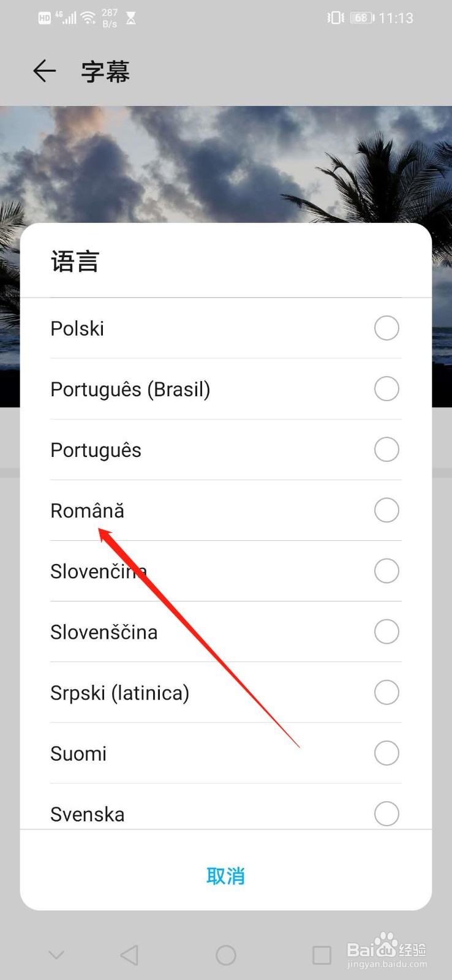Tap the battery indicator in the status bar
The height and width of the screenshot is (980, 452).
coord(361,18)
